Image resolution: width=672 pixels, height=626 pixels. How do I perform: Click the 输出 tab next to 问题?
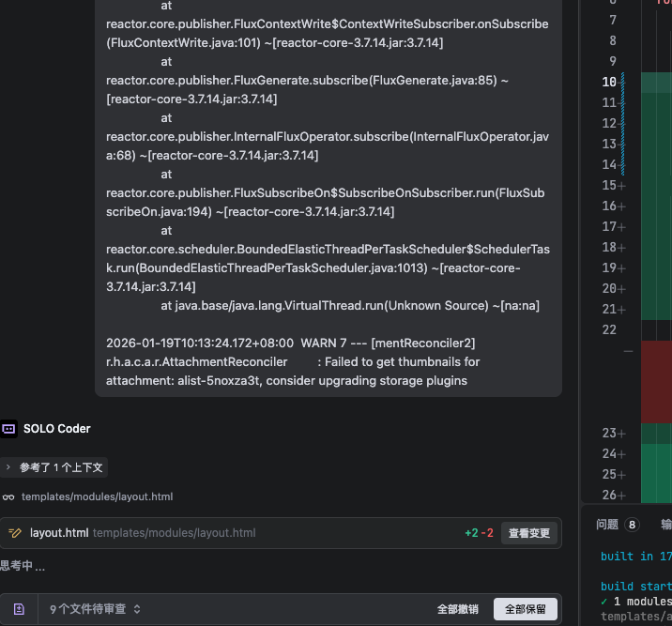(665, 526)
